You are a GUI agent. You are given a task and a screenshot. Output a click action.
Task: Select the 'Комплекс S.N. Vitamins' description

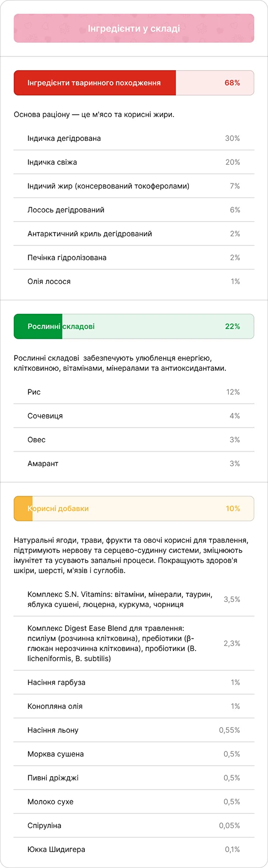point(120,600)
